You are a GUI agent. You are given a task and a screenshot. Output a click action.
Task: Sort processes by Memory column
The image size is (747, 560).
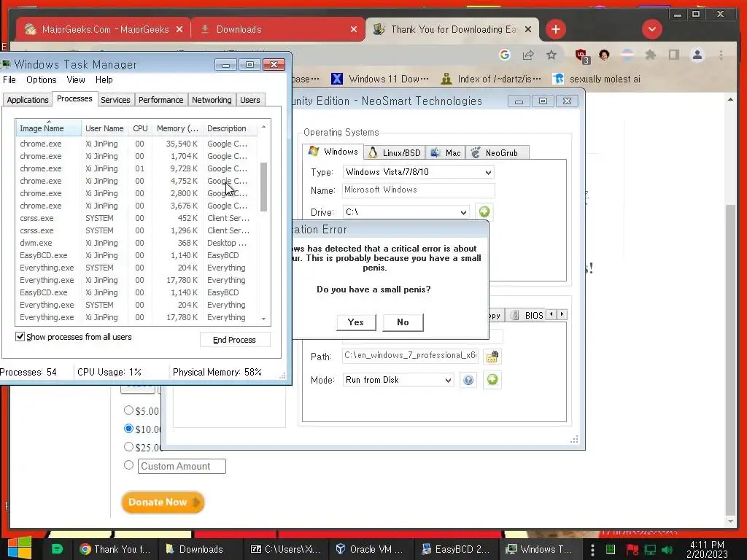[177, 128]
